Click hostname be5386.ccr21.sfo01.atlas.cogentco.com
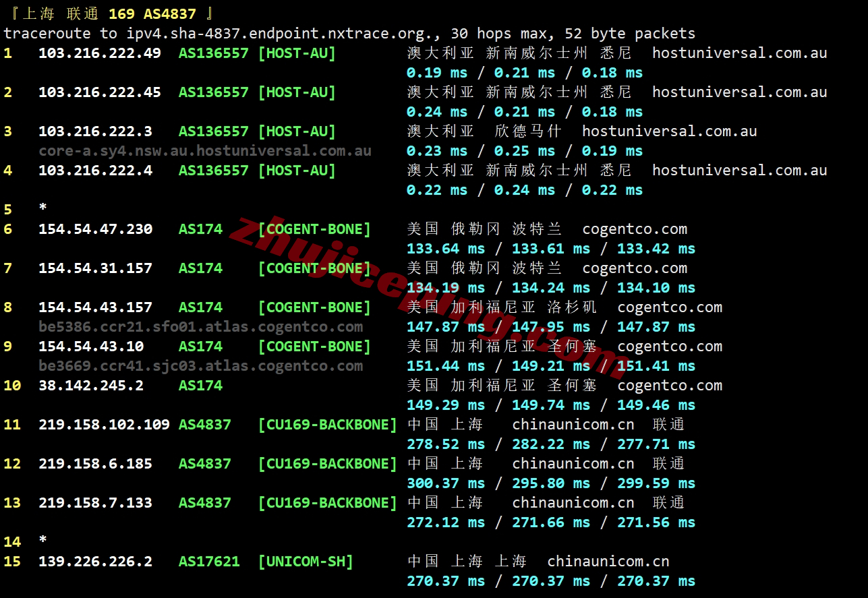The image size is (868, 598). pyautogui.click(x=201, y=327)
